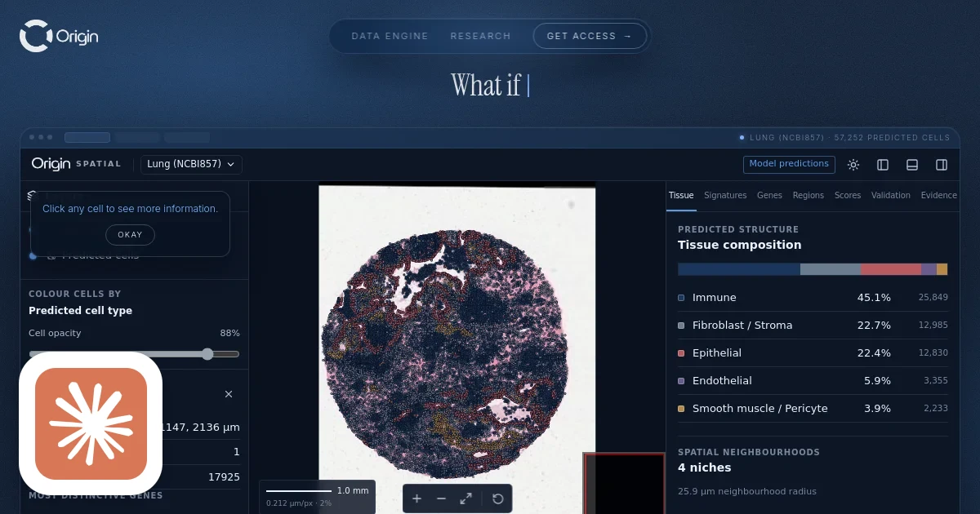Click the dark blue Immune segment of composition bar
The image size is (980, 514).
tap(739, 269)
